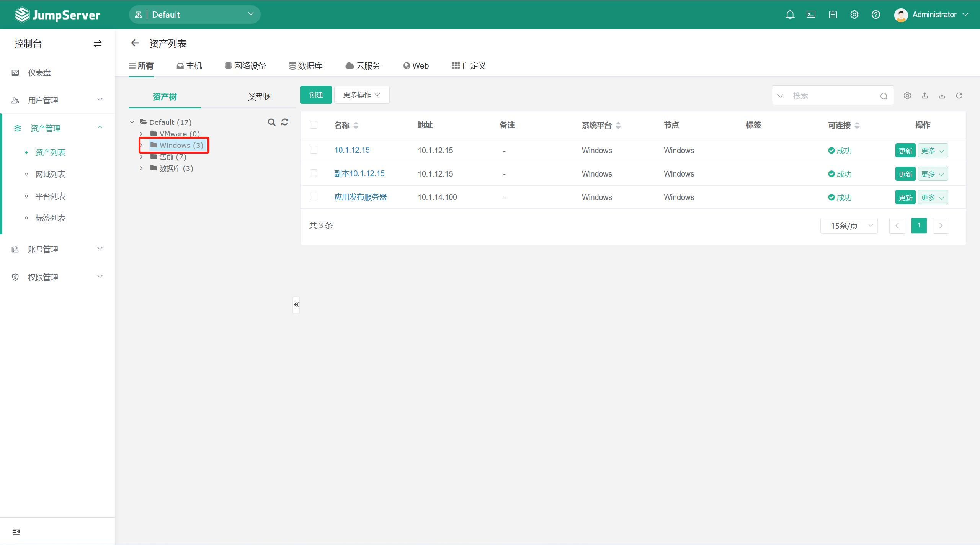
Task: Collapse the tree panel with double-arrow handle
Action: pos(296,305)
